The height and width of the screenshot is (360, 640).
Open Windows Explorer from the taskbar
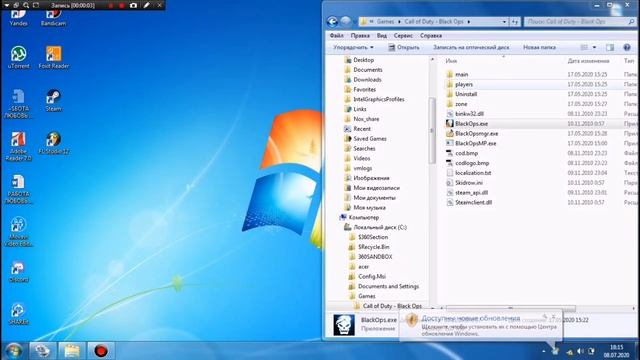pyautogui.click(x=71, y=351)
